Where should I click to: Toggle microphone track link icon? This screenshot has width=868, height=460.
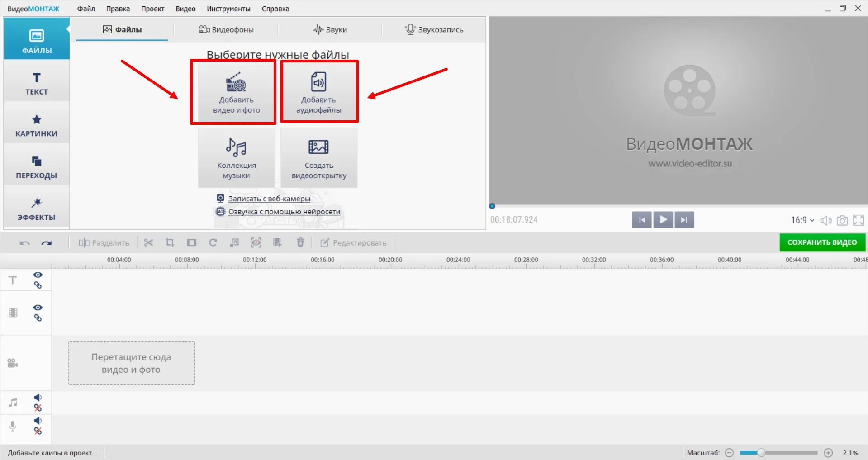(38, 431)
